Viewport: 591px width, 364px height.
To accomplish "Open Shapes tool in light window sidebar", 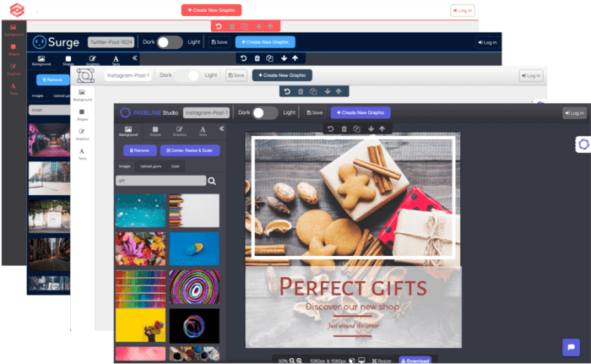I will (x=82, y=115).
